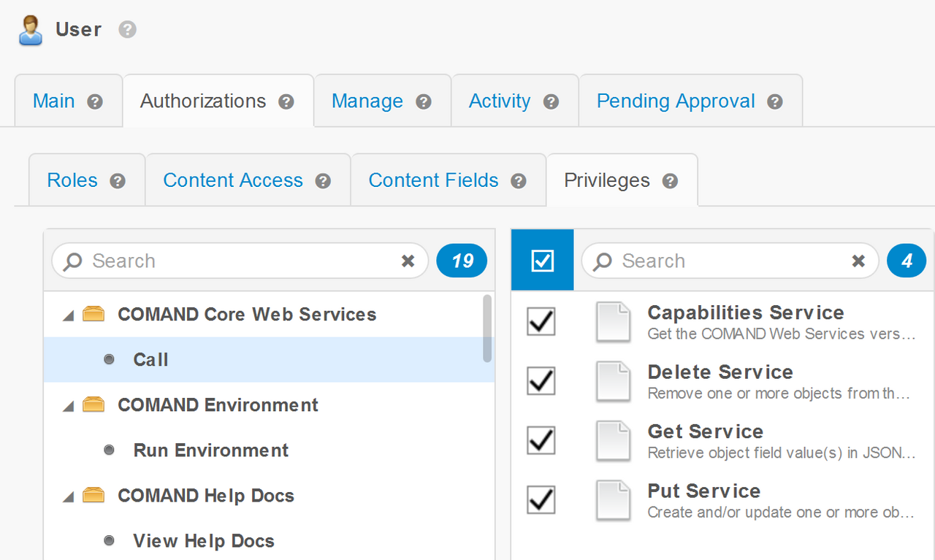Click the Capabilities Service document icon
Image resolution: width=935 pixels, height=560 pixels.
click(x=613, y=322)
